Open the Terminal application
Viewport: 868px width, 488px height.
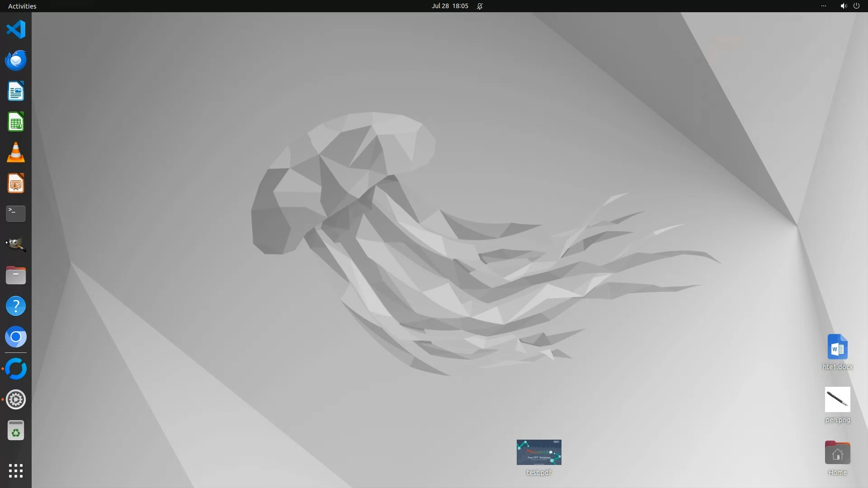click(x=16, y=214)
